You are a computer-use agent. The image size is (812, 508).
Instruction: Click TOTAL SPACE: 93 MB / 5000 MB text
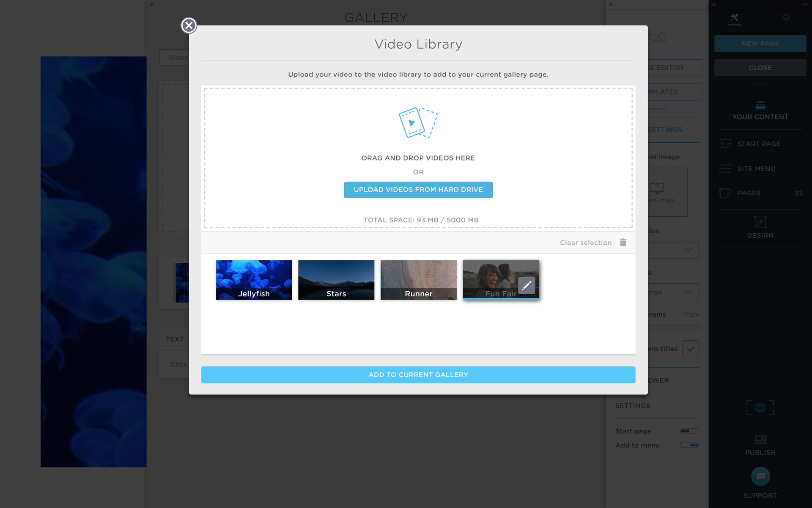click(421, 220)
